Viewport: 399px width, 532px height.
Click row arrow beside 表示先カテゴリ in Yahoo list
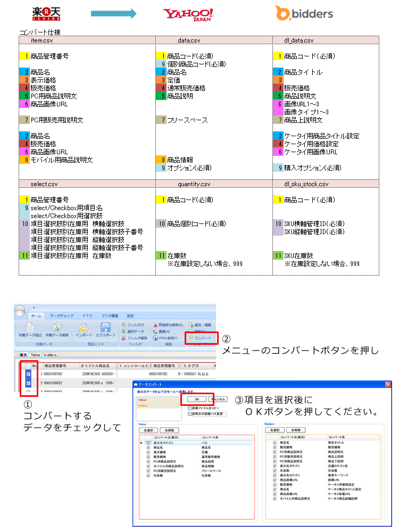pyautogui.click(x=142, y=443)
